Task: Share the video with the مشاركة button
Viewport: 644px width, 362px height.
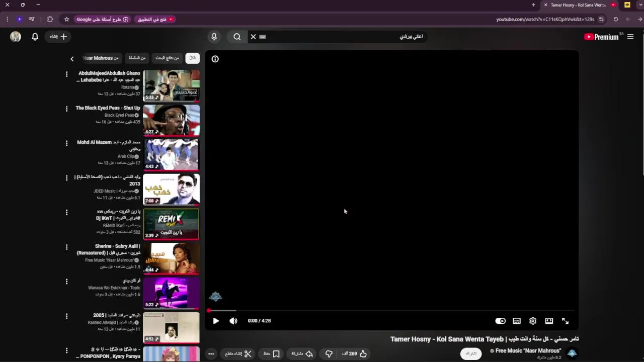Action: 302,353
